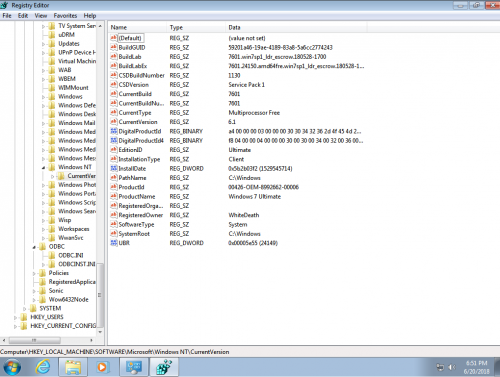Open Internet Explorer from the taskbar
Image resolution: width=500 pixels, height=377 pixels.
(x=43, y=367)
